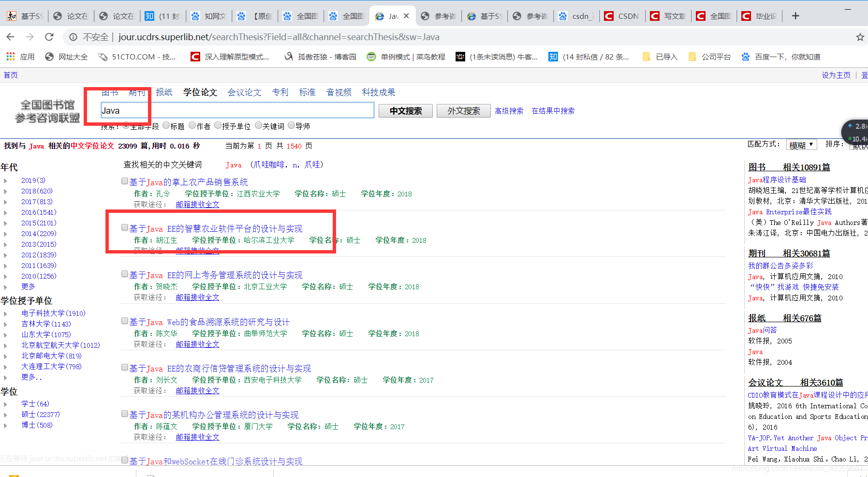Viewport: 868px width, 477px height.
Task: Select the 标题 search field radio
Action: (166, 125)
